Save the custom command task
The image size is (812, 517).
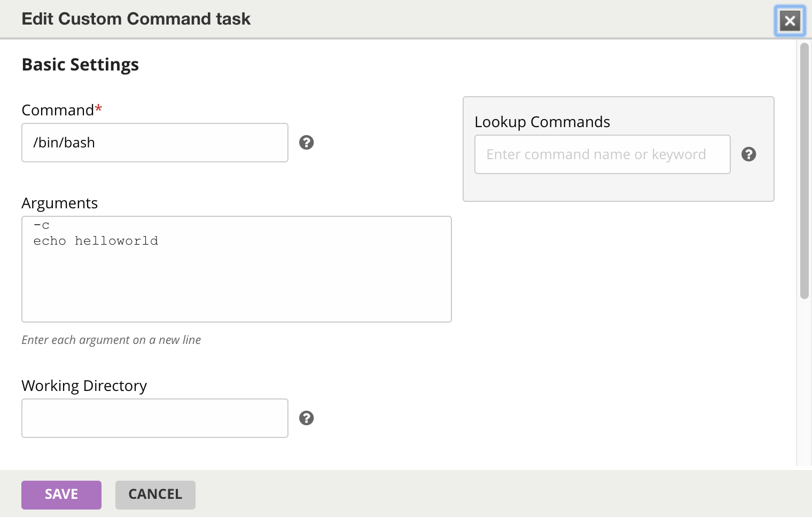pyautogui.click(x=61, y=495)
